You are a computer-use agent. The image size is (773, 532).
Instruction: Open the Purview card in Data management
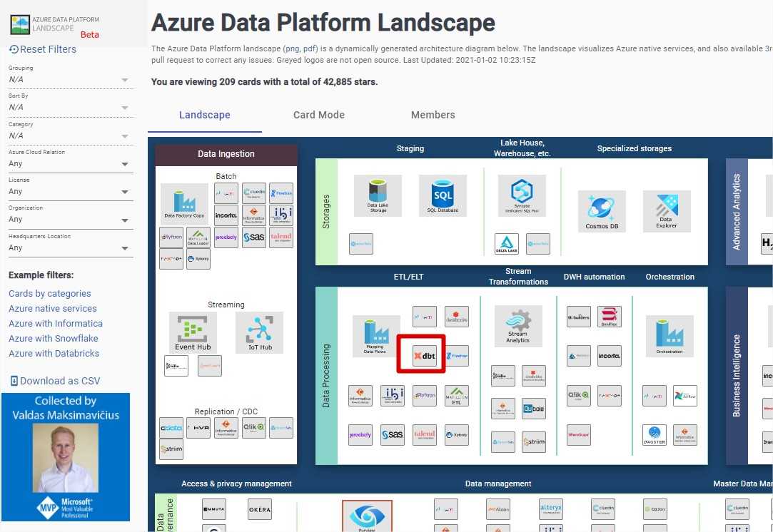(368, 516)
